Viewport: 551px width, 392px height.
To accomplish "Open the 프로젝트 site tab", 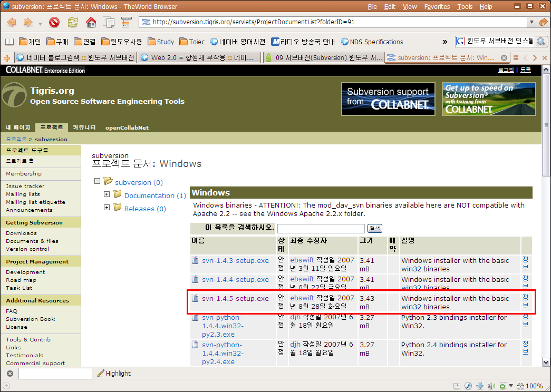I will tap(52, 128).
